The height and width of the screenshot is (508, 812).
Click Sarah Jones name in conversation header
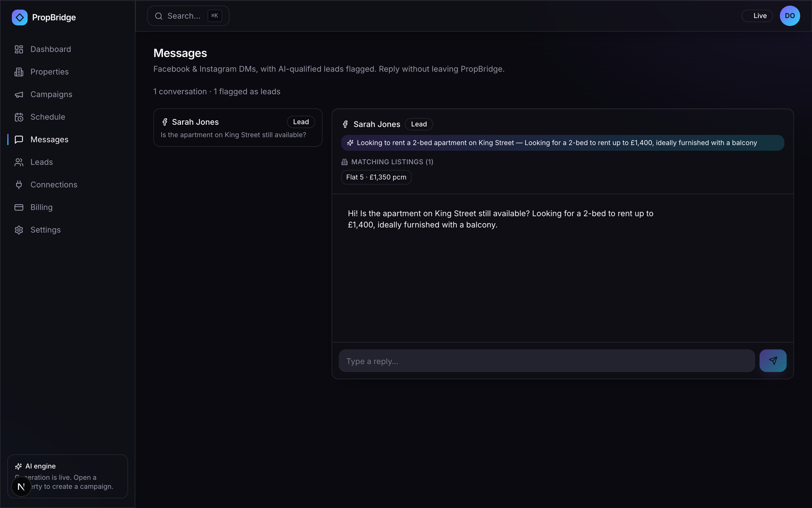(377, 124)
